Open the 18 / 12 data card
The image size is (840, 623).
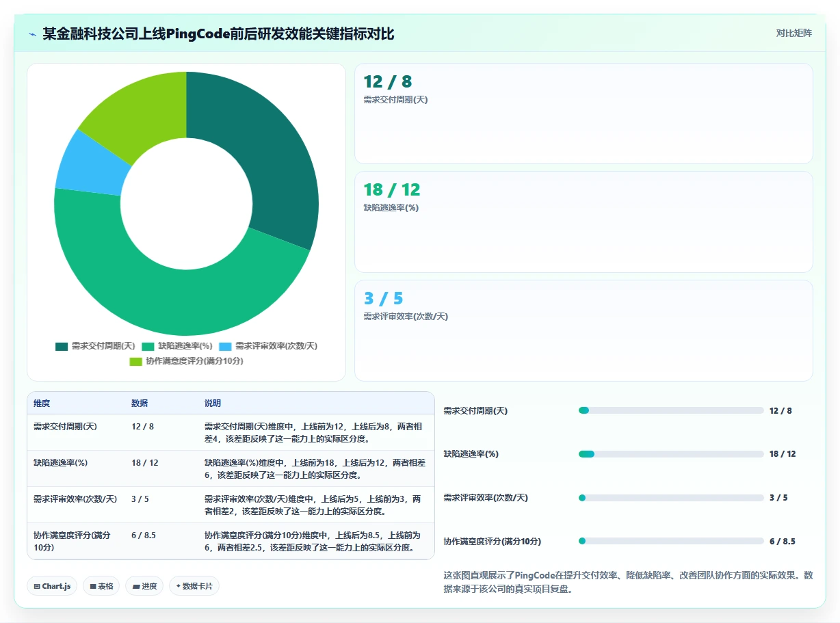(583, 222)
